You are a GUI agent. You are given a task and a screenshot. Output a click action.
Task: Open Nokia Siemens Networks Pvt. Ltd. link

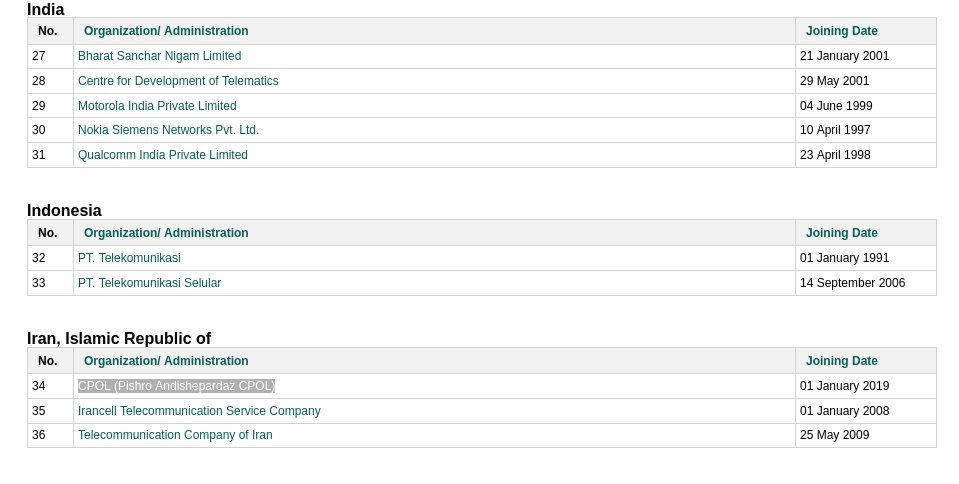(x=168, y=130)
